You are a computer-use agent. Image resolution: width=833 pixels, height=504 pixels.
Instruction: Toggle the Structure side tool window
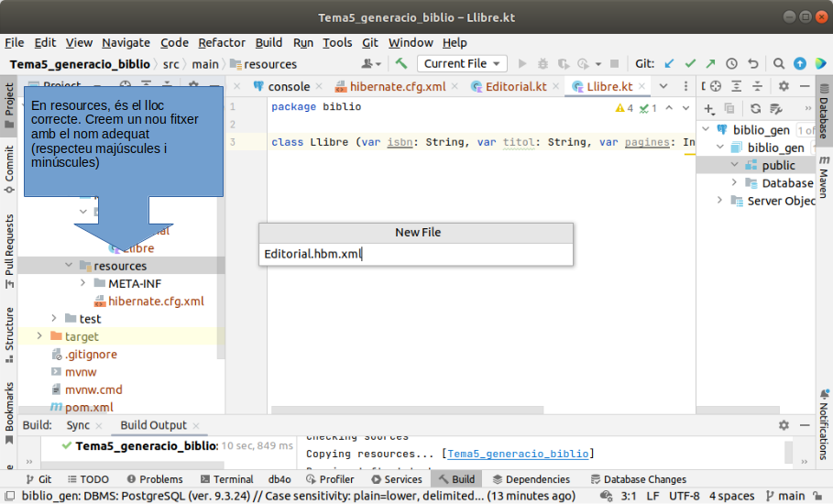pyautogui.click(x=9, y=335)
